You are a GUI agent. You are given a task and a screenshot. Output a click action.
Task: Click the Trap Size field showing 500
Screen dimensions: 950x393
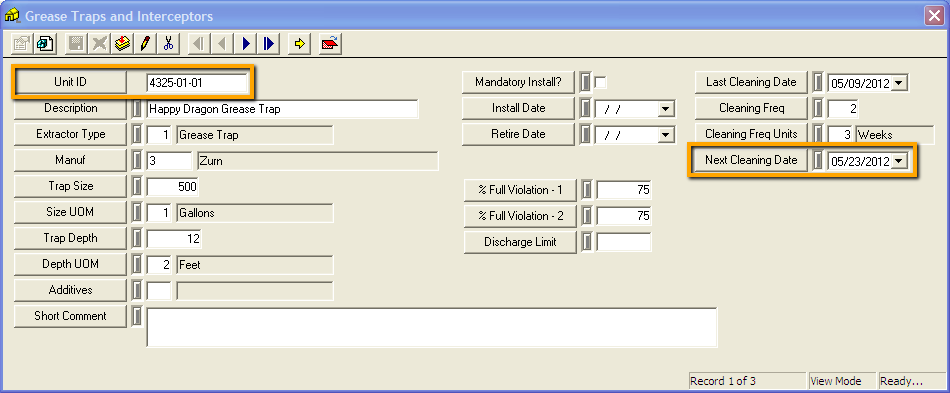pos(173,187)
